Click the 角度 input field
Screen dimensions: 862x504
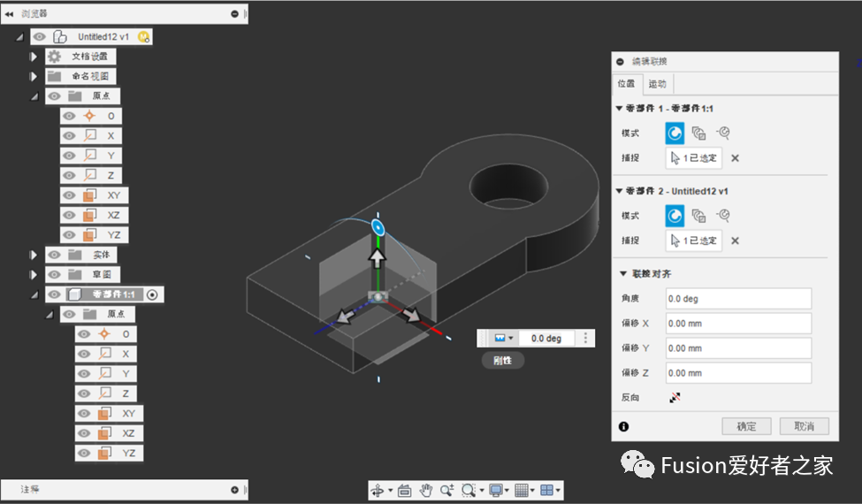pyautogui.click(x=738, y=299)
